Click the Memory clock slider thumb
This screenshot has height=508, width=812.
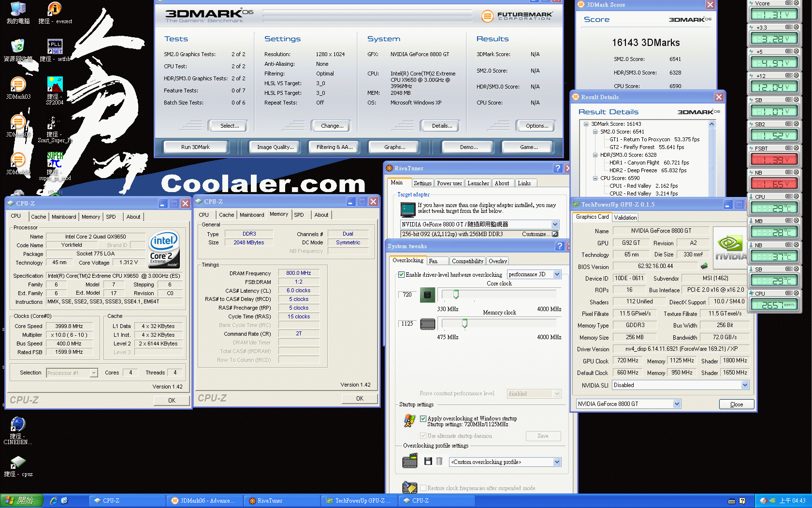click(464, 323)
